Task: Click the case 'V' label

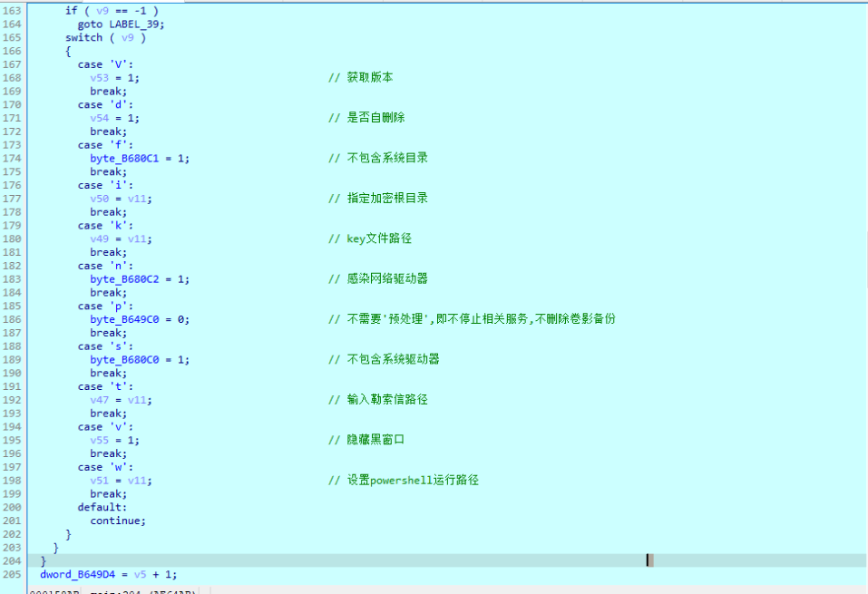Action: click(x=102, y=64)
